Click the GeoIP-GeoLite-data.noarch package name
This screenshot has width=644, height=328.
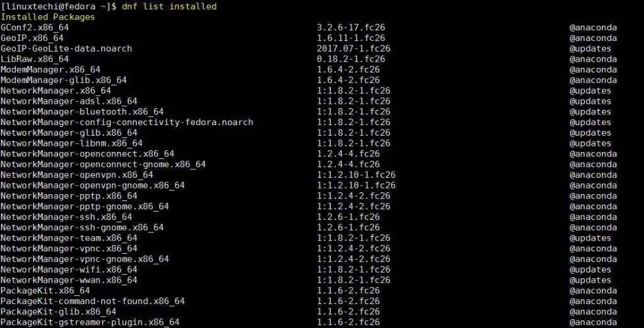[x=66, y=49]
